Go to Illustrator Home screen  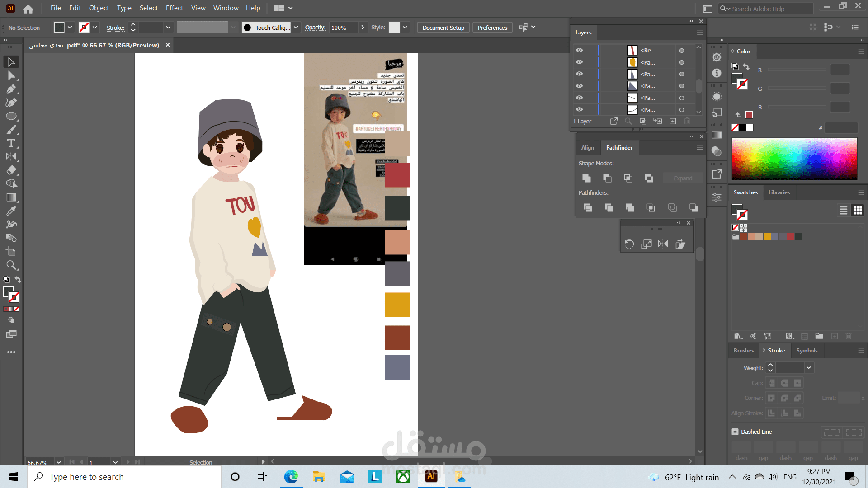(x=28, y=9)
